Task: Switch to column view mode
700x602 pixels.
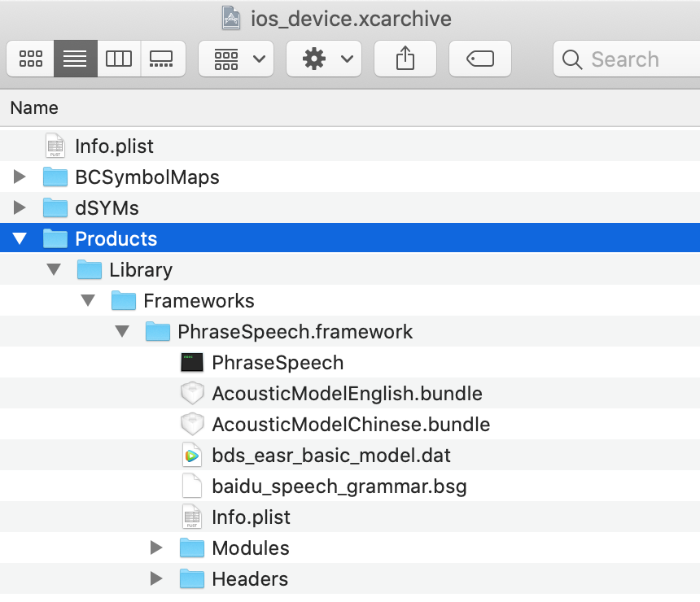Action: [x=119, y=59]
